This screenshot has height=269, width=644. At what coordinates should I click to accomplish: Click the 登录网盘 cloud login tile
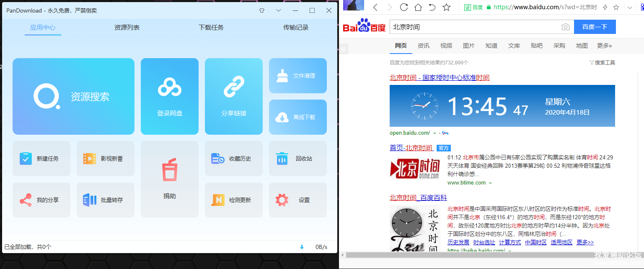click(170, 96)
